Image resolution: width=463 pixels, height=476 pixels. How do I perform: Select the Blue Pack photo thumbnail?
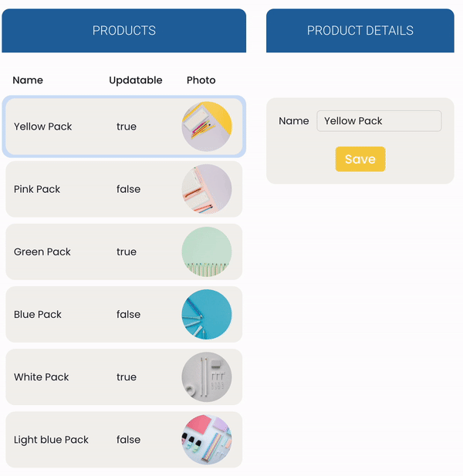click(207, 314)
